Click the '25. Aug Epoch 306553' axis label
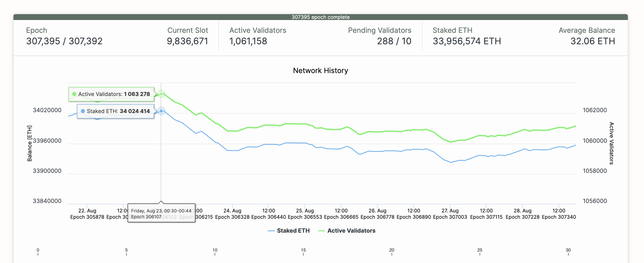Viewport: 644px width, 263px height. point(305,214)
